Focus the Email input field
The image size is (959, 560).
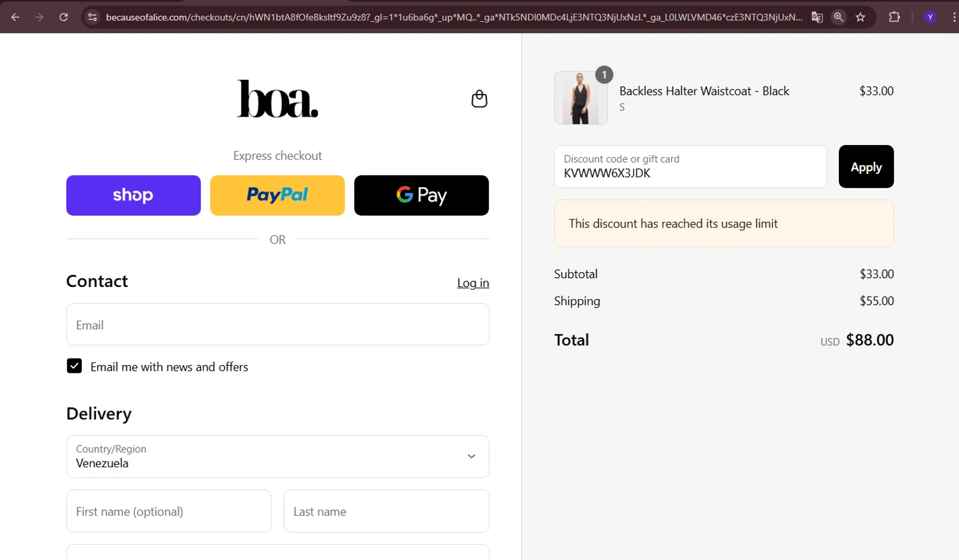coord(277,325)
